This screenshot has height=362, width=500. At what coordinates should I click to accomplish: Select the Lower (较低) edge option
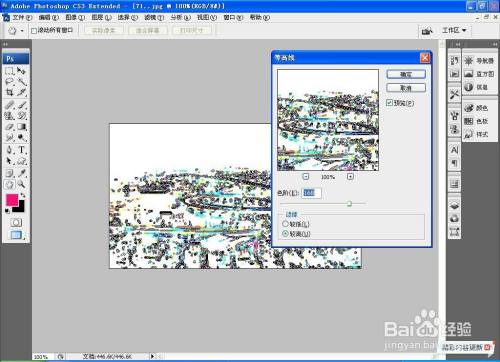(285, 224)
